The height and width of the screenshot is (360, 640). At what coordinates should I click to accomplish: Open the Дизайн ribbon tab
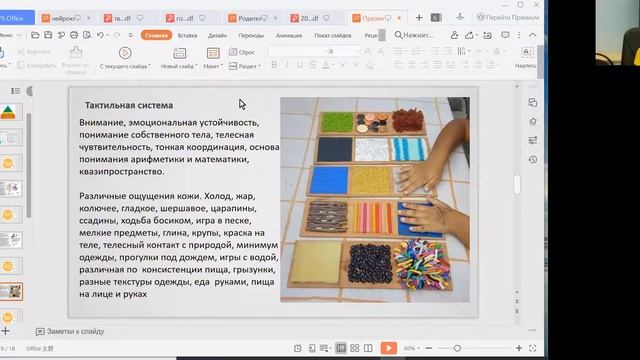218,36
